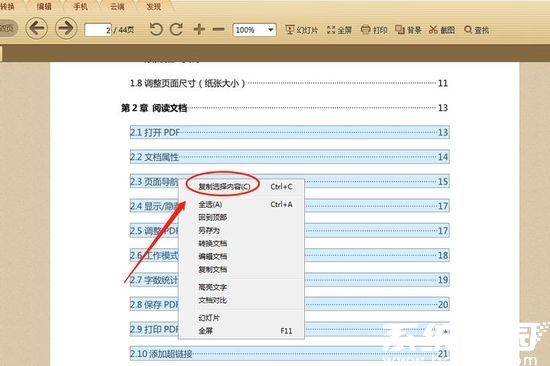Screen dimensions: 550x366
Task: Rotate page counterclockwise
Action: coord(156,29)
